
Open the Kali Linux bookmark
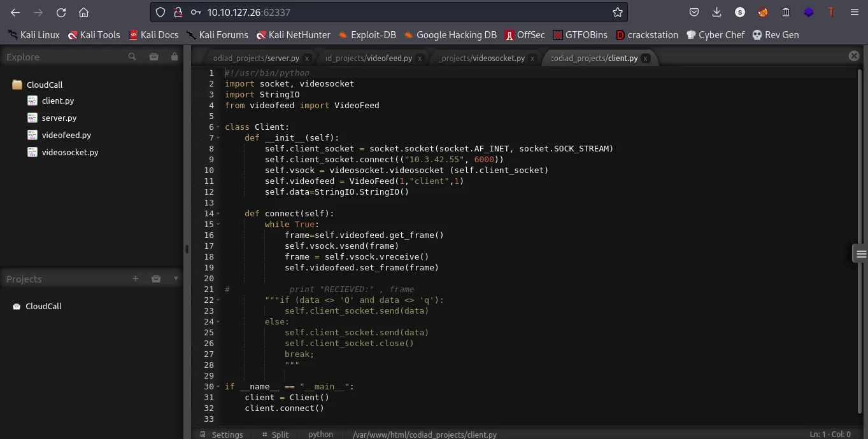click(x=34, y=35)
